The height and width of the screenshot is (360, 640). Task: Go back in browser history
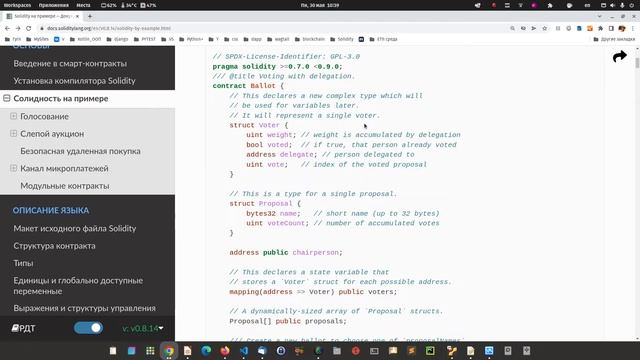(7, 28)
